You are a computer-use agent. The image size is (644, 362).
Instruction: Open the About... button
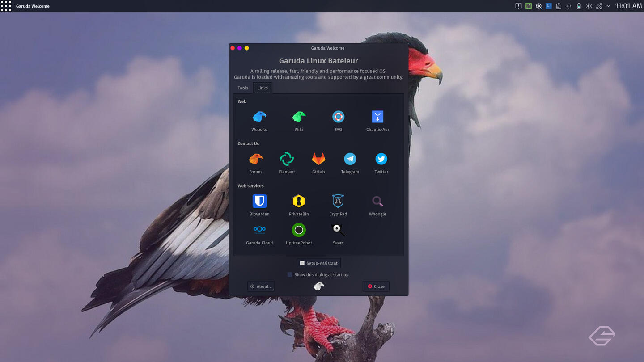click(261, 286)
